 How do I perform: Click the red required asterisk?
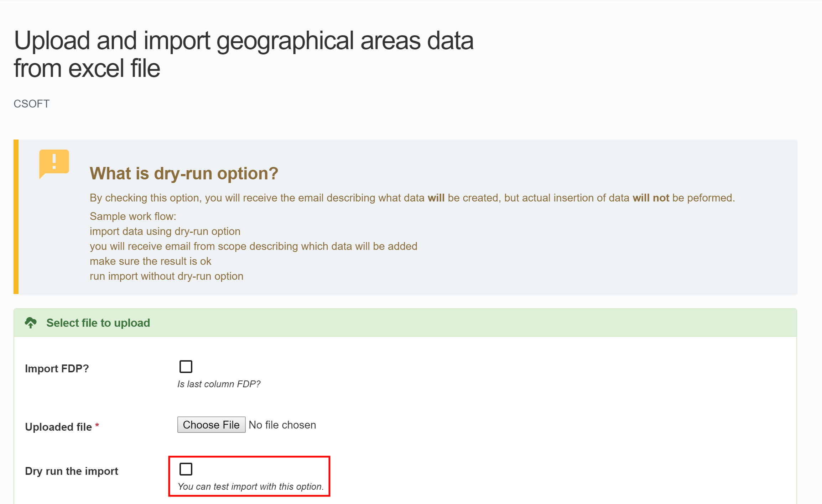pos(97,425)
